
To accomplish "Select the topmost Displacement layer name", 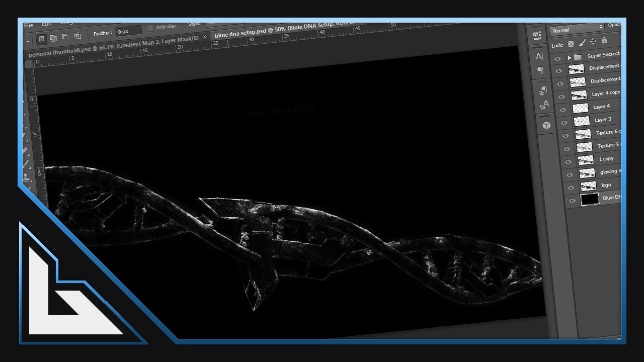I will (605, 67).
